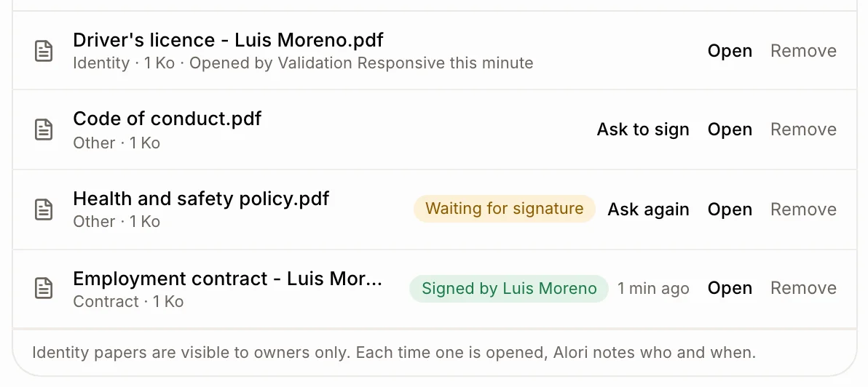Screen dimensions: 868x387
Task: Ask again for Health and safety signature
Action: 648,210
